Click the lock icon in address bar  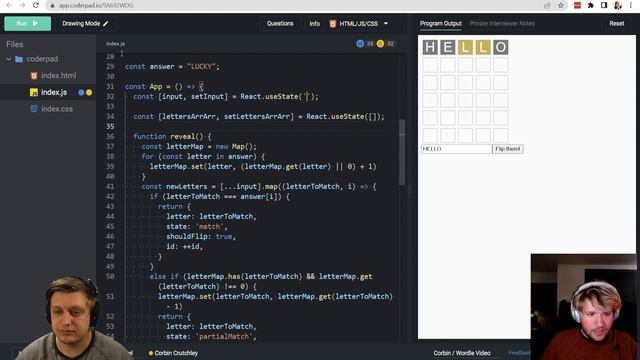click(x=52, y=6)
